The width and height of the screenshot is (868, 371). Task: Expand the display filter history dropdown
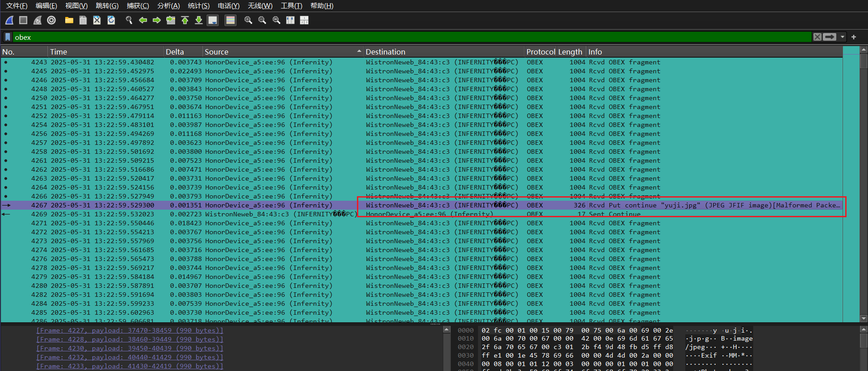[x=843, y=37]
